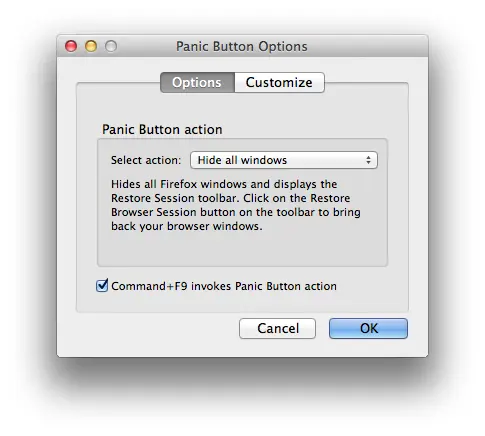Click the 'Hide all windows' text in the combo box
The image size is (485, 436).
[242, 160]
